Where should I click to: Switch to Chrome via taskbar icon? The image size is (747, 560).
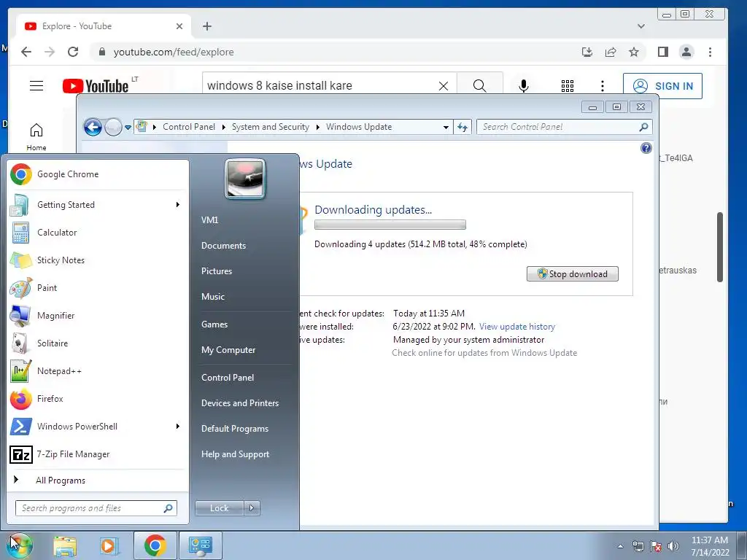pos(155,545)
